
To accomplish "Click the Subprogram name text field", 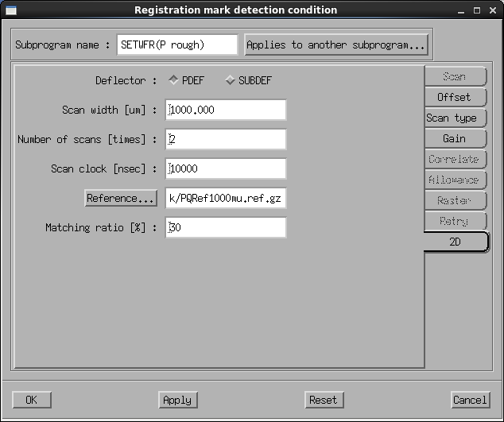I will tap(176, 45).
